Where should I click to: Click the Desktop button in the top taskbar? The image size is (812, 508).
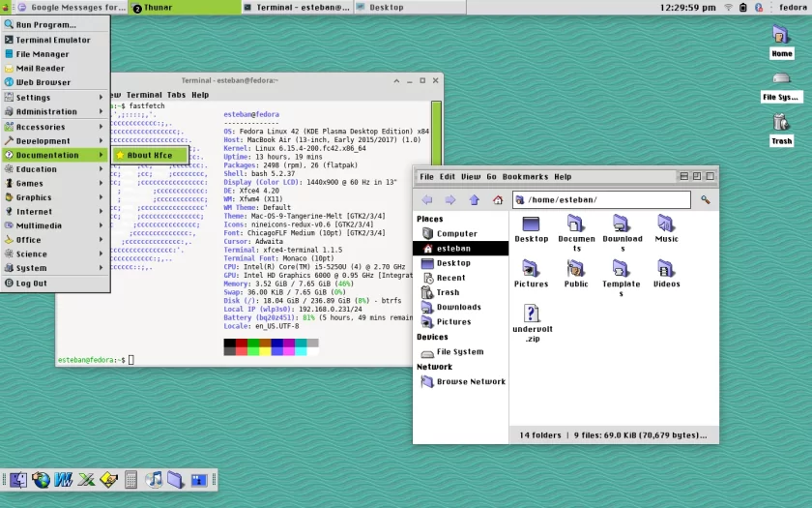pos(410,8)
